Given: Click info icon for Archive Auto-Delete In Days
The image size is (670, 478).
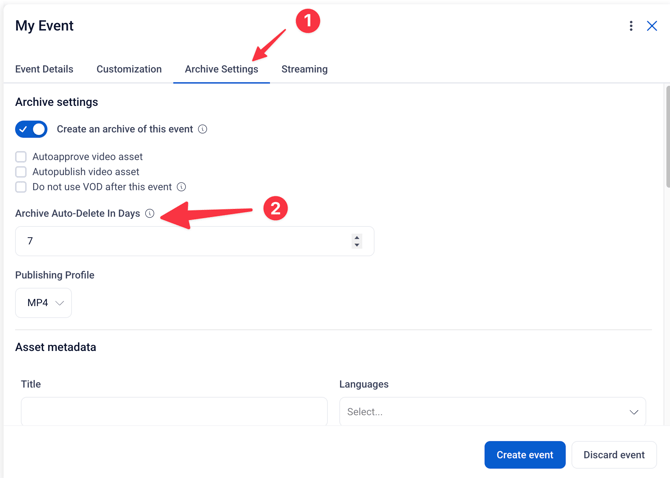Looking at the screenshot, I should (x=150, y=213).
